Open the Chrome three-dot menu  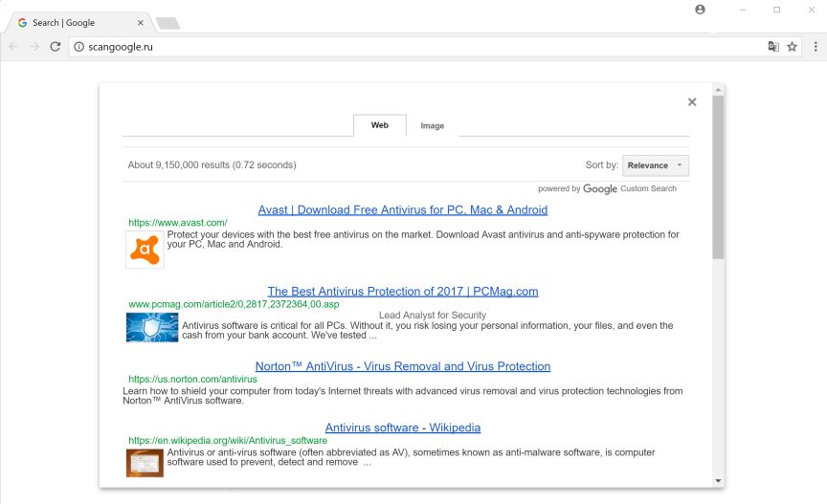click(x=816, y=47)
